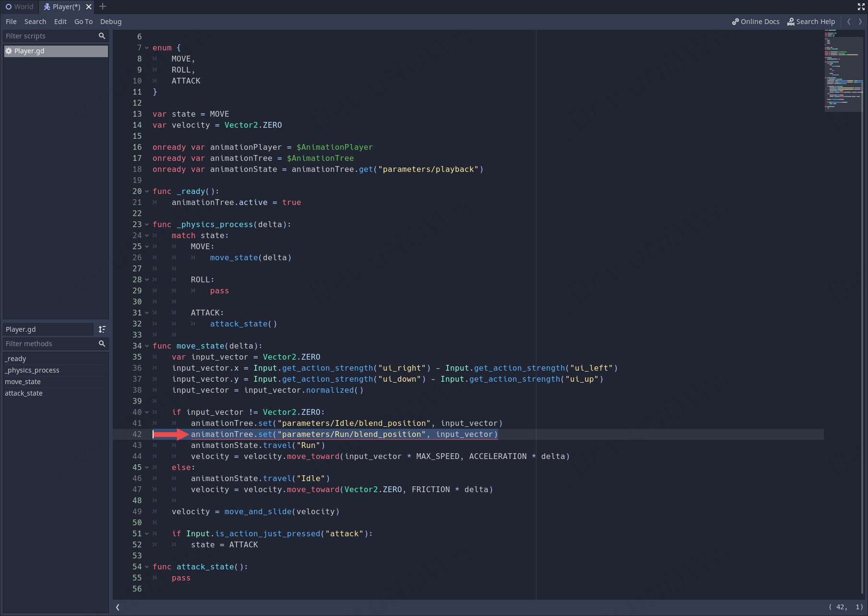Click travel("Idle") call on line 46
Viewport: 868px width, 616px height.
point(296,479)
